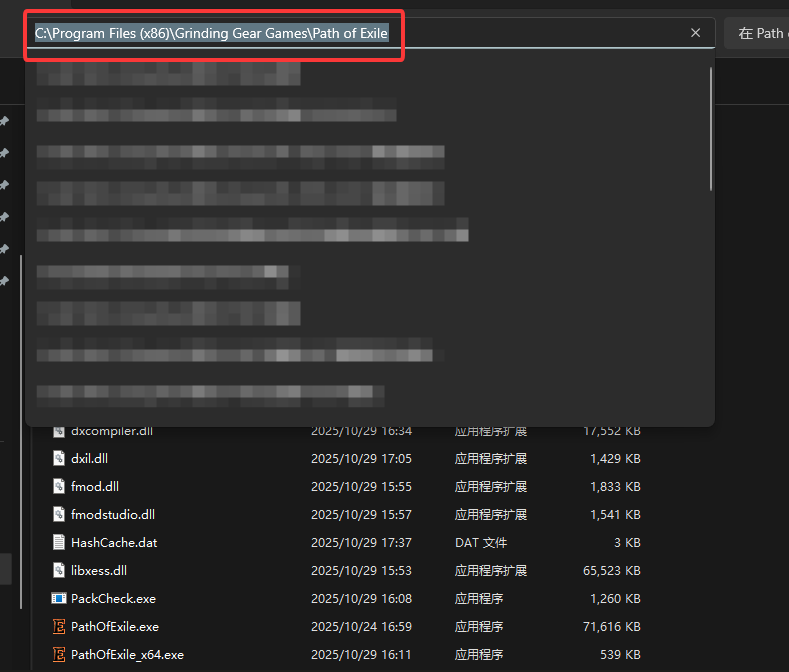Screen dimensions: 789x672
Task: Select the HashCache.dat file icon
Action: (59, 543)
